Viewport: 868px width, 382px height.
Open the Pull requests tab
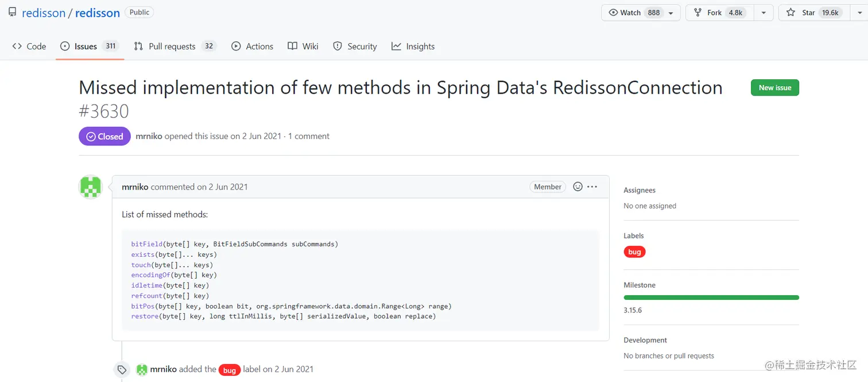(x=175, y=46)
